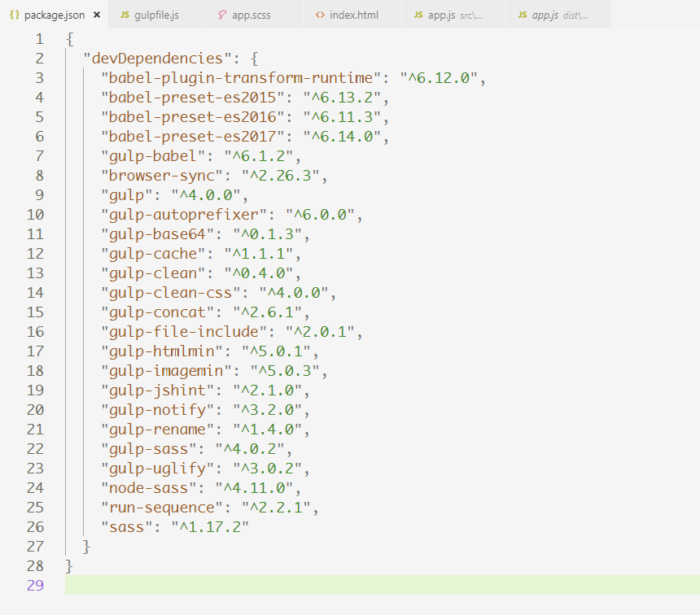Click version "^5.0.3" value
Image resolution: width=700 pixels, height=615 pixels.
[285, 371]
